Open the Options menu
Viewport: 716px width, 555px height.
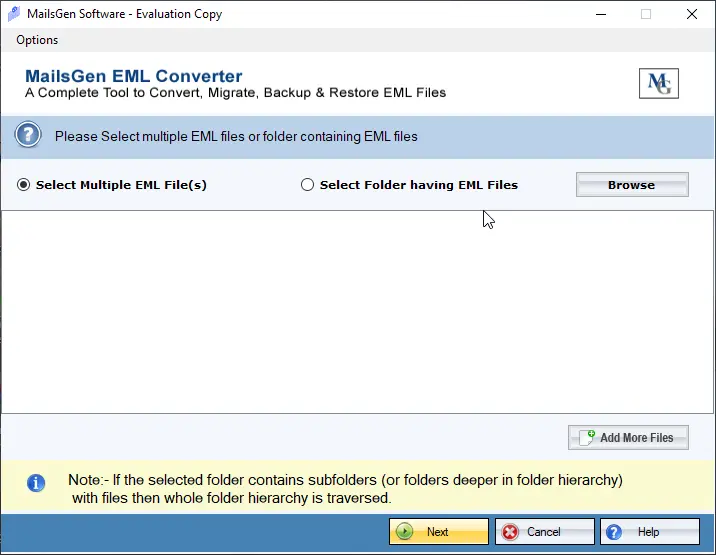click(37, 40)
